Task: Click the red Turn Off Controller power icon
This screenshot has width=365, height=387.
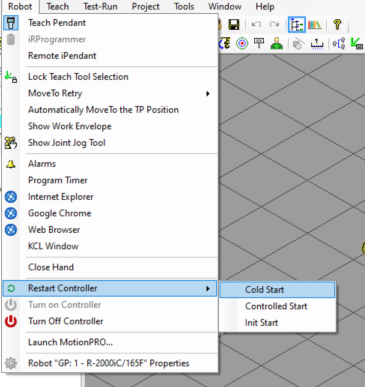Action: pyautogui.click(x=11, y=321)
